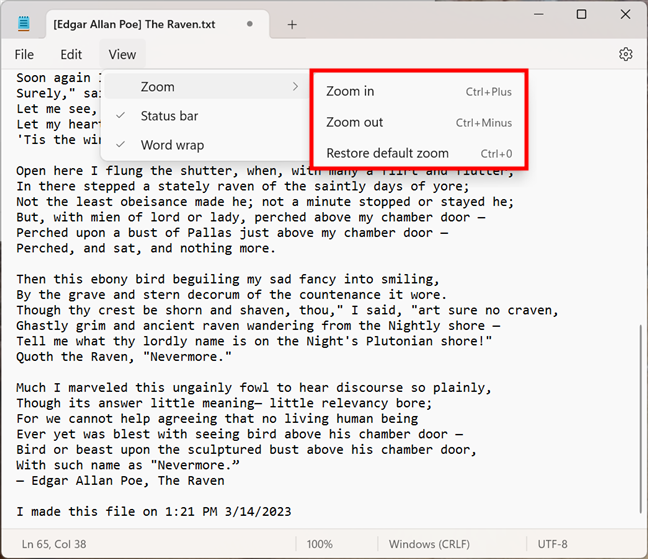The image size is (648, 559).
Task: Click line starting 'Bird or beast upon'
Action: [247, 450]
